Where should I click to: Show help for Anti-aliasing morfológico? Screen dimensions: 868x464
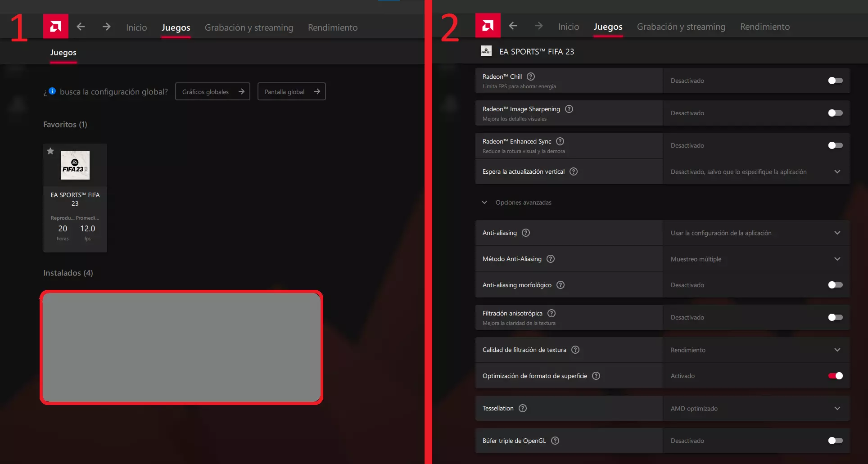coord(561,285)
